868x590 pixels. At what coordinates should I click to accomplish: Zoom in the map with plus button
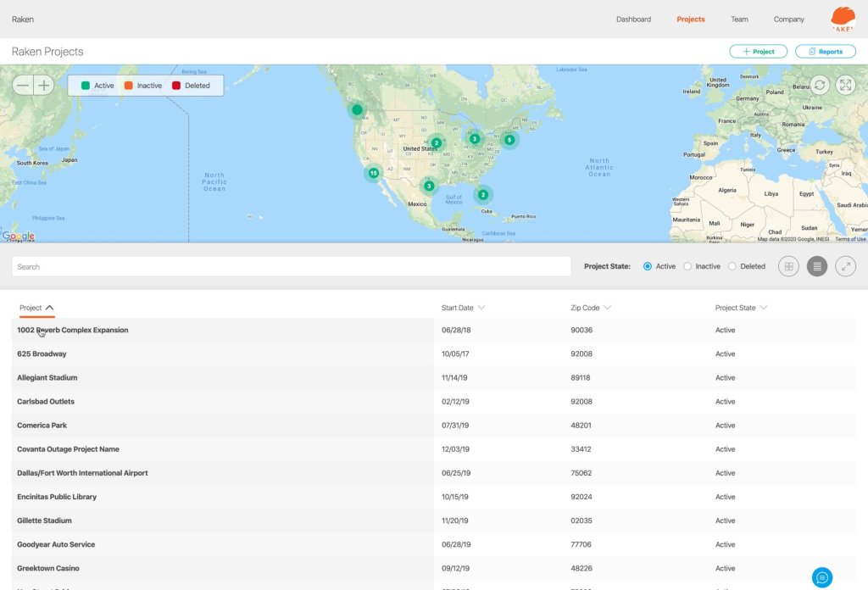[44, 86]
